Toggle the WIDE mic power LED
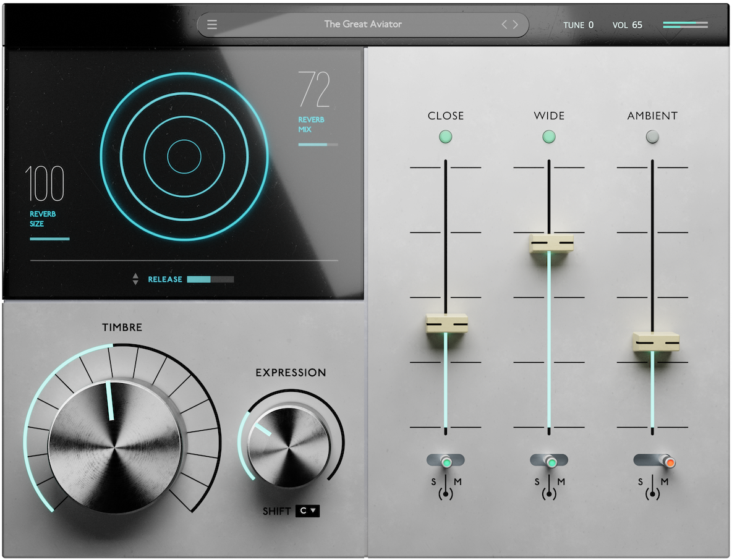 pos(549,137)
